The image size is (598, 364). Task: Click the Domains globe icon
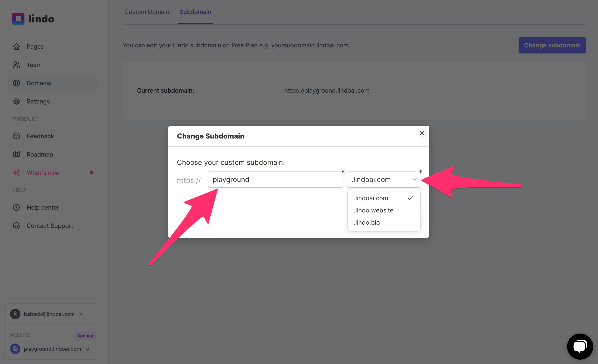pyautogui.click(x=16, y=83)
